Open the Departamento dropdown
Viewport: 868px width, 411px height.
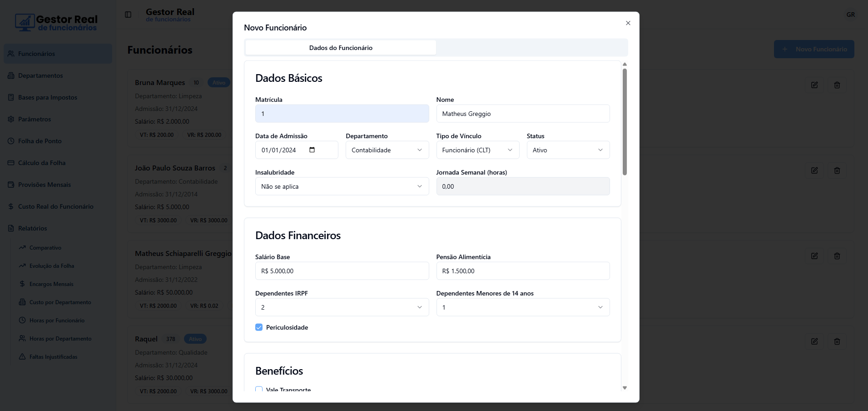(387, 150)
